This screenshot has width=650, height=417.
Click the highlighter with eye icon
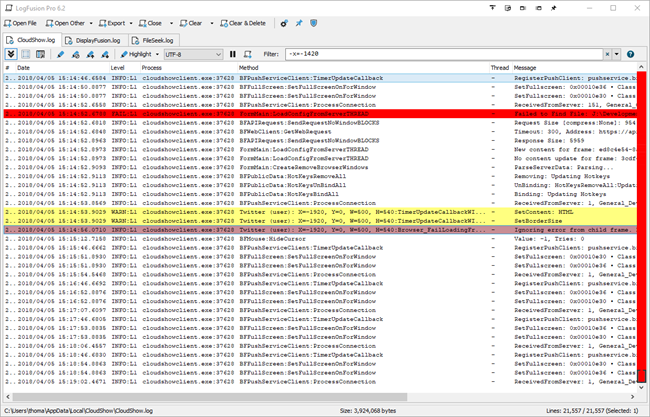coord(75,54)
